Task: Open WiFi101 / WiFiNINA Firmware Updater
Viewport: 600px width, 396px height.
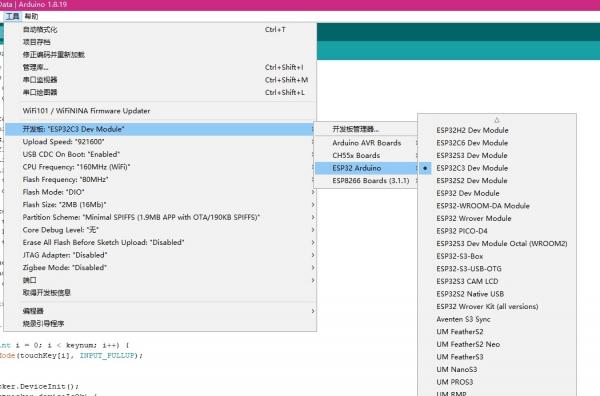Action: click(x=160, y=111)
